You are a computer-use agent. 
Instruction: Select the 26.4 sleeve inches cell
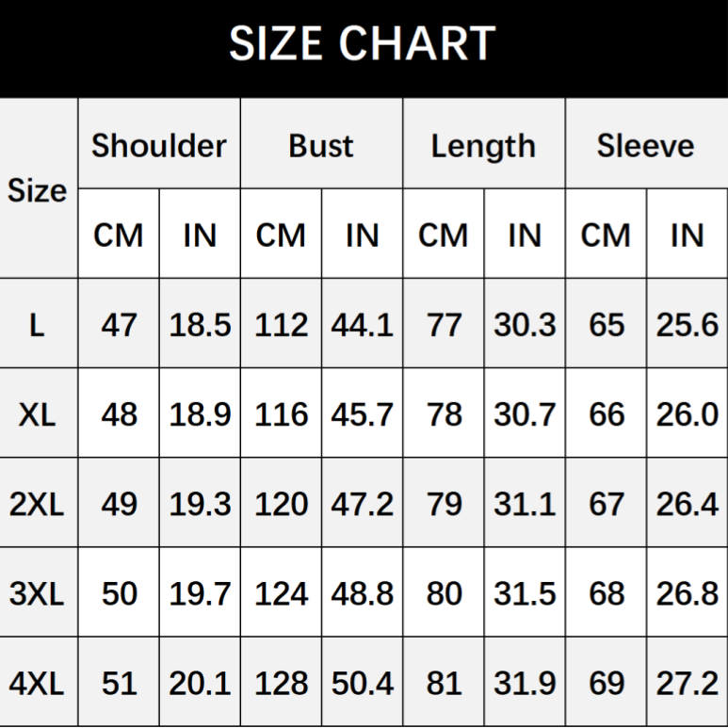tap(688, 504)
